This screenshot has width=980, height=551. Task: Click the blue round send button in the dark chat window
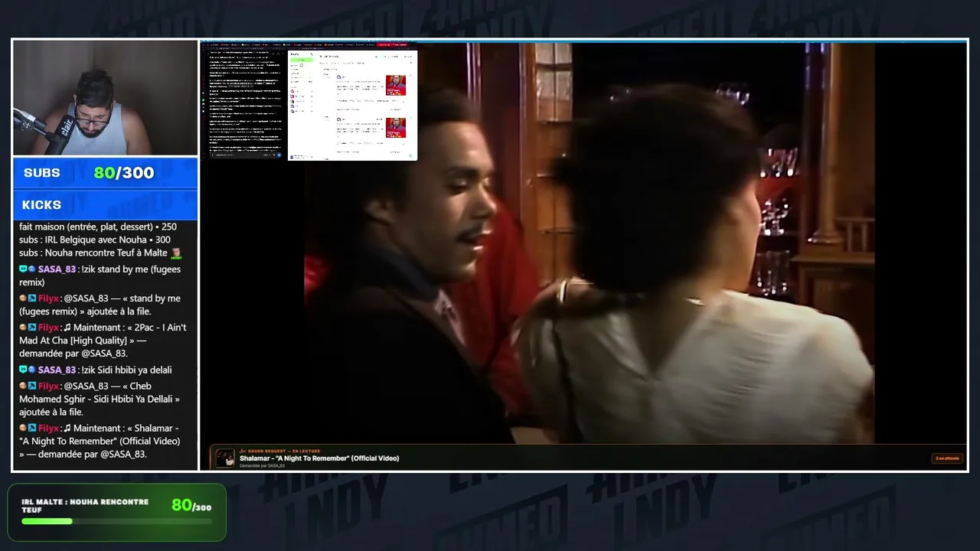point(279,155)
